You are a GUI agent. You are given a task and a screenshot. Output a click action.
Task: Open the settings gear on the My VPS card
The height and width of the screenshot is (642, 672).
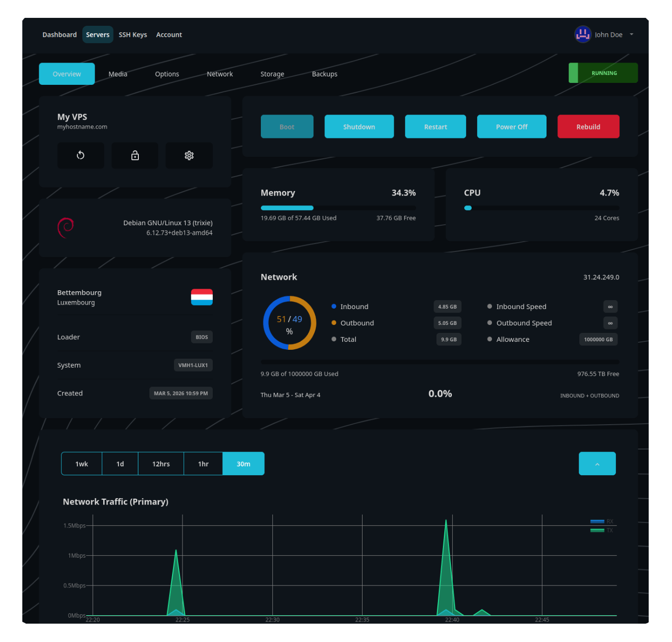pyautogui.click(x=189, y=155)
